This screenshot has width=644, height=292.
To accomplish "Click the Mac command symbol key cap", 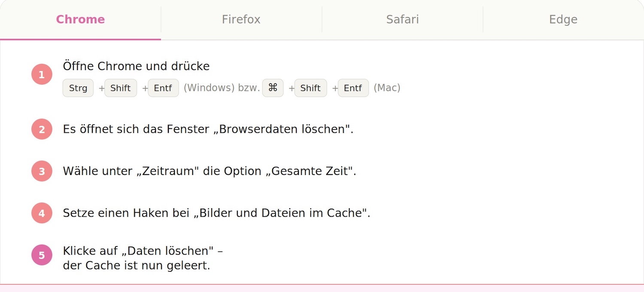I will pos(273,88).
